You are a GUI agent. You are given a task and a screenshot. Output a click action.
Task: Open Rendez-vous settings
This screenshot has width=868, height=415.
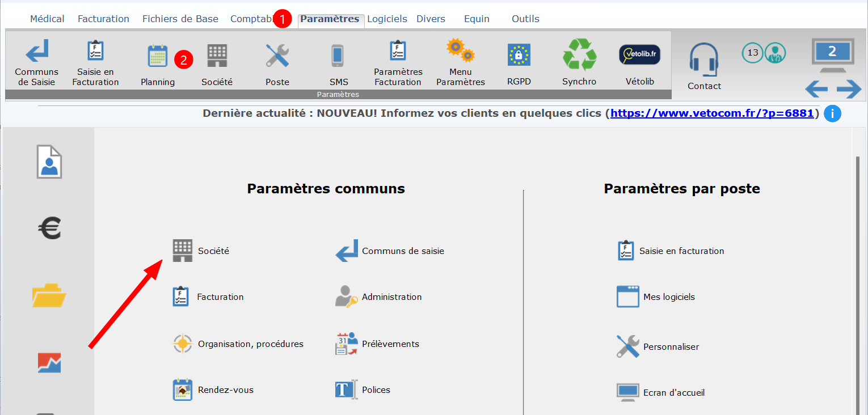pyautogui.click(x=213, y=389)
